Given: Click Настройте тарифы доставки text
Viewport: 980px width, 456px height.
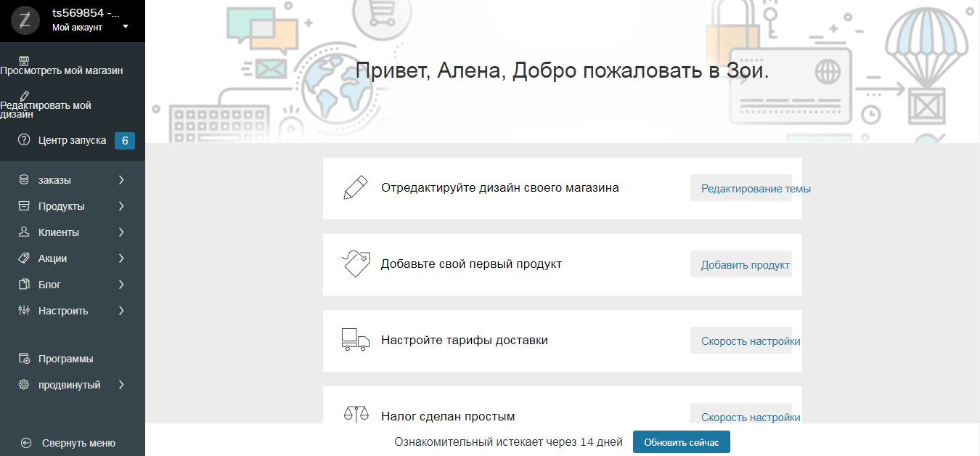Looking at the screenshot, I should click(x=465, y=340).
